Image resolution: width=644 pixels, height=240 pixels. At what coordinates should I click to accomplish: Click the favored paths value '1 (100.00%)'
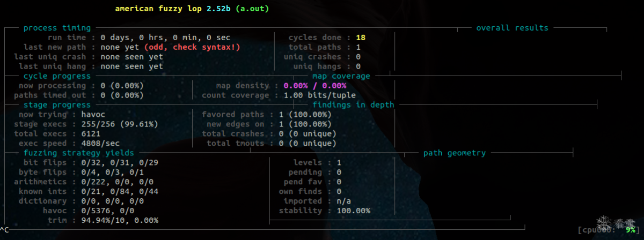coord(305,115)
